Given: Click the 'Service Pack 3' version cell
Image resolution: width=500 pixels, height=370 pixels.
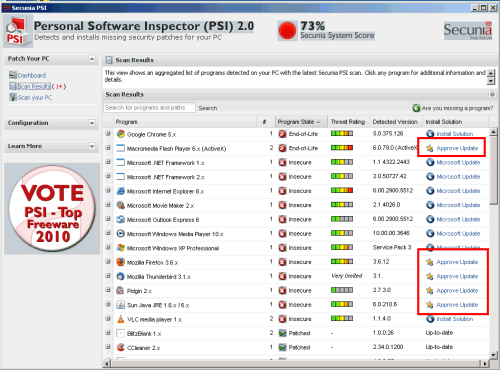Looking at the screenshot, I should pos(392,247).
